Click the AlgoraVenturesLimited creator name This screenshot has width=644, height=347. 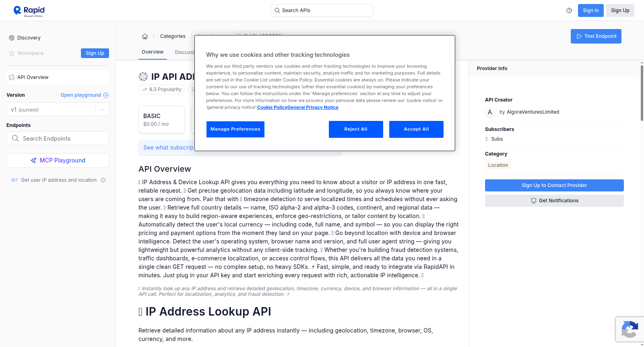coord(533,112)
